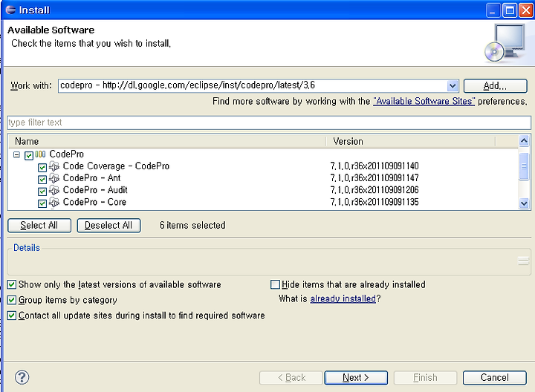Click the Version column header
This screenshot has width=535, height=392.
tap(410, 141)
